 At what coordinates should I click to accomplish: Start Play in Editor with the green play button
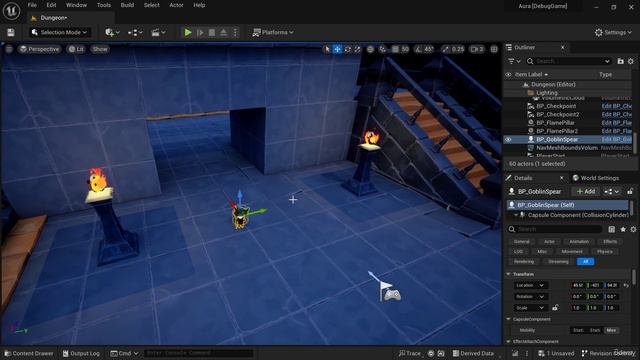(188, 32)
